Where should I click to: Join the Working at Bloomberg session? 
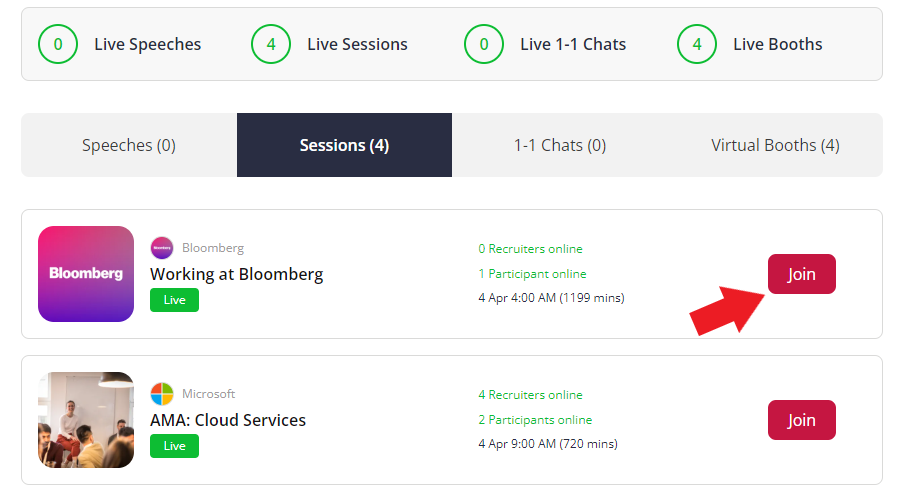tap(801, 274)
